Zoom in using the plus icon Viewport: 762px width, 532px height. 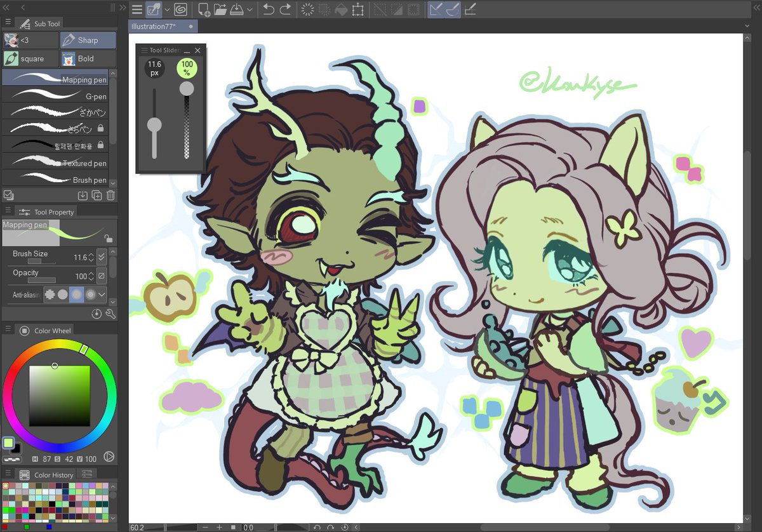point(219,527)
